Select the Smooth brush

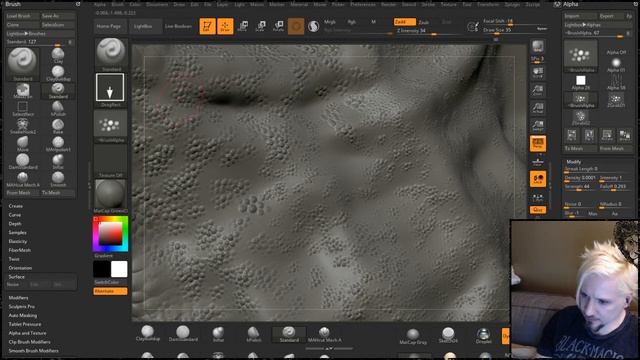58,179
